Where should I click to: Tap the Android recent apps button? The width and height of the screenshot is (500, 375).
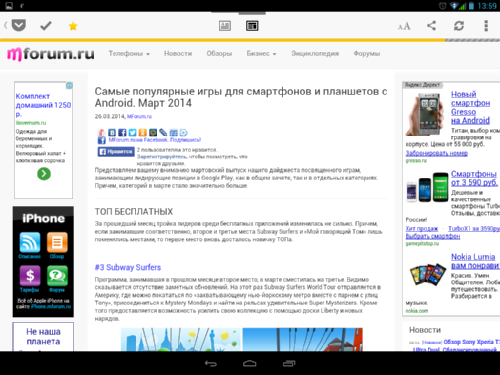(x=289, y=363)
